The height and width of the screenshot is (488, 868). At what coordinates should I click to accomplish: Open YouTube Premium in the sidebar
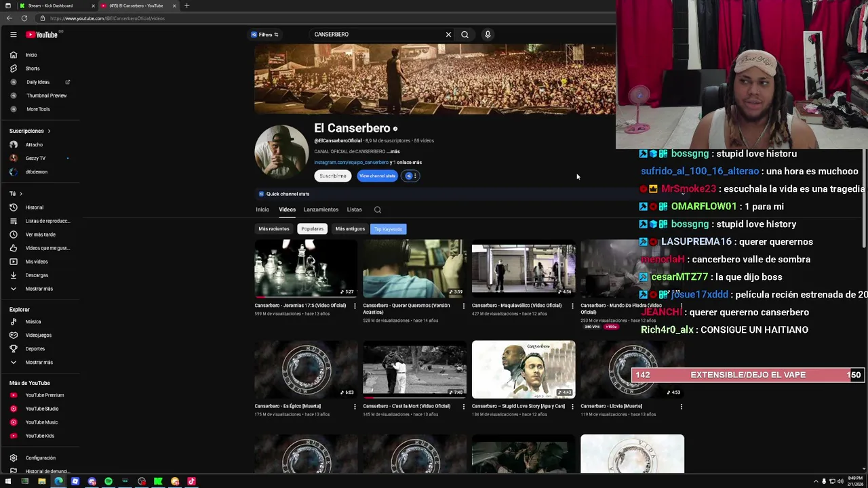(44, 395)
